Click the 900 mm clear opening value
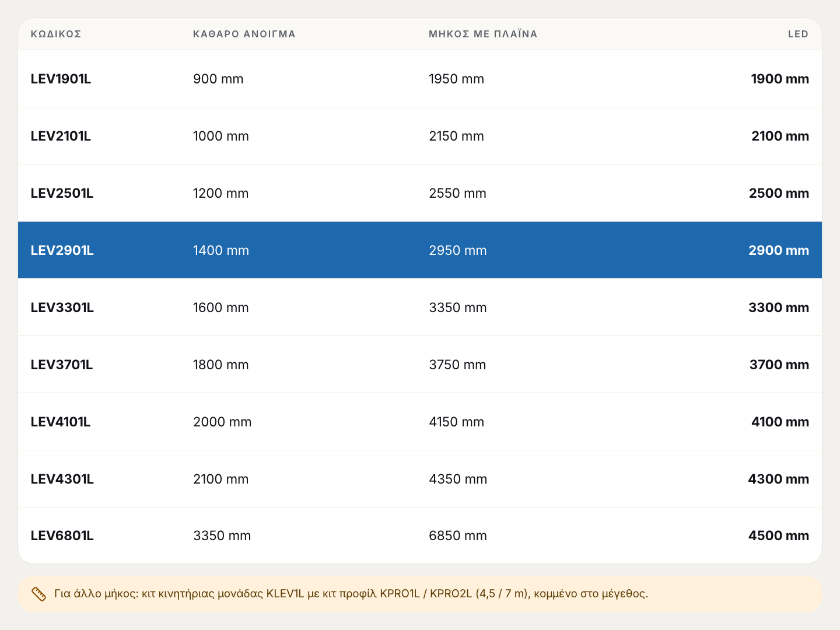Image resolution: width=840 pixels, height=630 pixels. tap(218, 79)
